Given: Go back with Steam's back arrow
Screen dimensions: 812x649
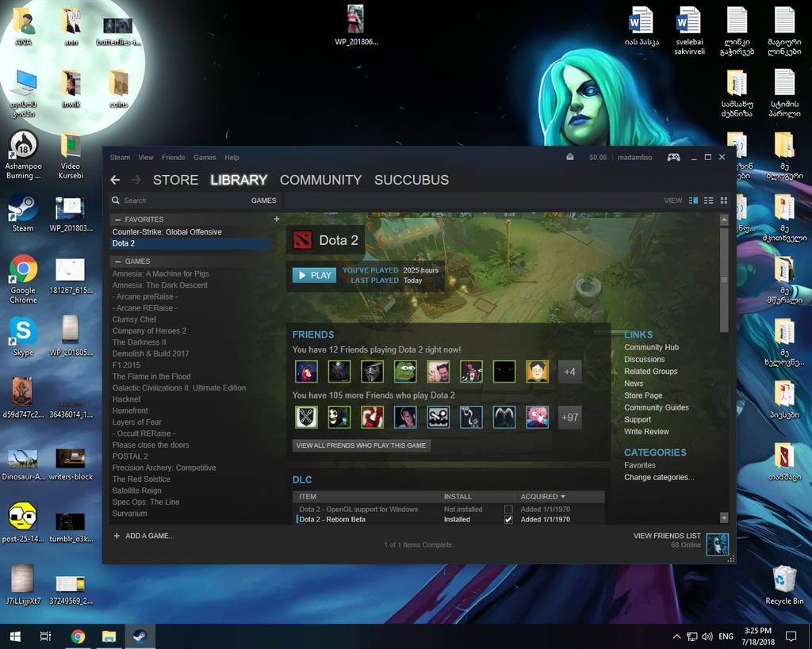Looking at the screenshot, I should tap(115, 180).
